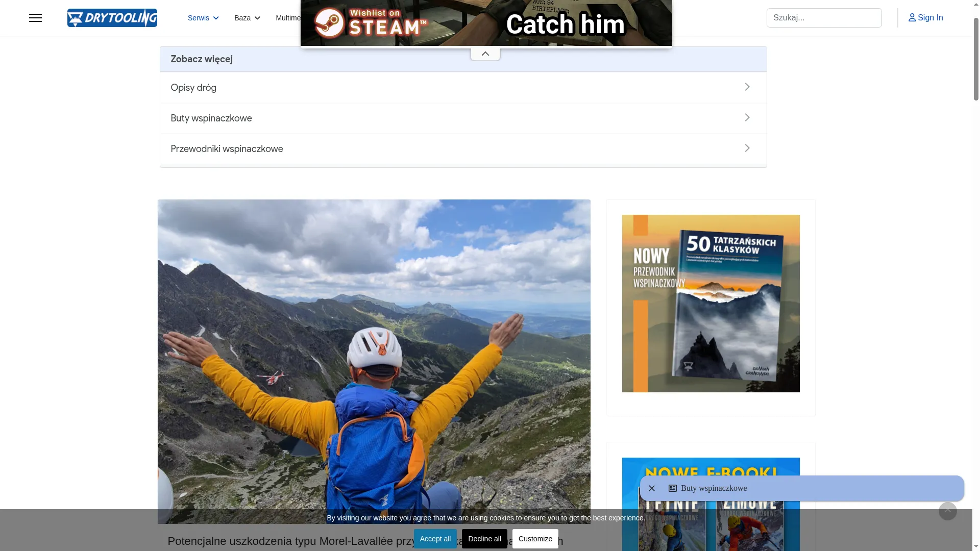Click the chevron on Przewodniki wspinaczkowe row
The width and height of the screenshot is (980, 551).
(747, 148)
